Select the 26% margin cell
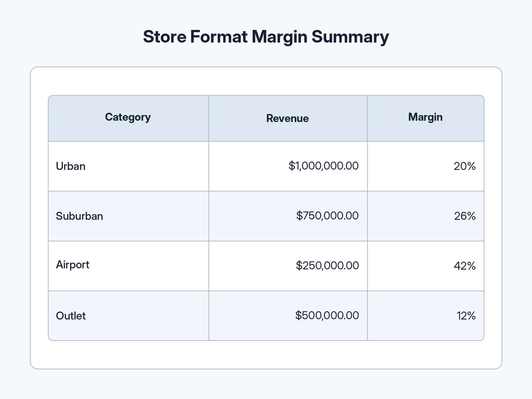This screenshot has width=532, height=399. pyautogui.click(x=426, y=216)
